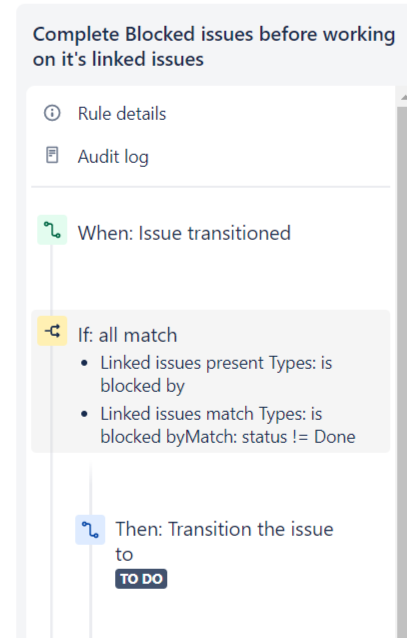Click the Rule details info icon
The image size is (407, 638).
pos(52,113)
